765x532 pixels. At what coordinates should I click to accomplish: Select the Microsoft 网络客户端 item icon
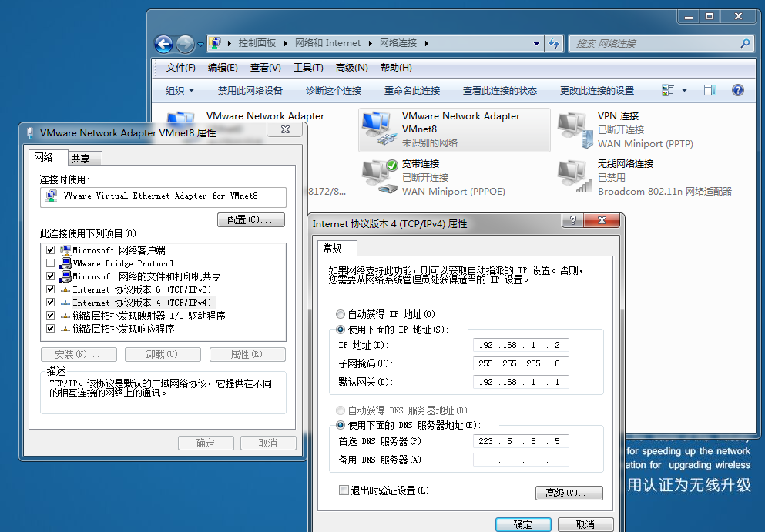(65, 250)
